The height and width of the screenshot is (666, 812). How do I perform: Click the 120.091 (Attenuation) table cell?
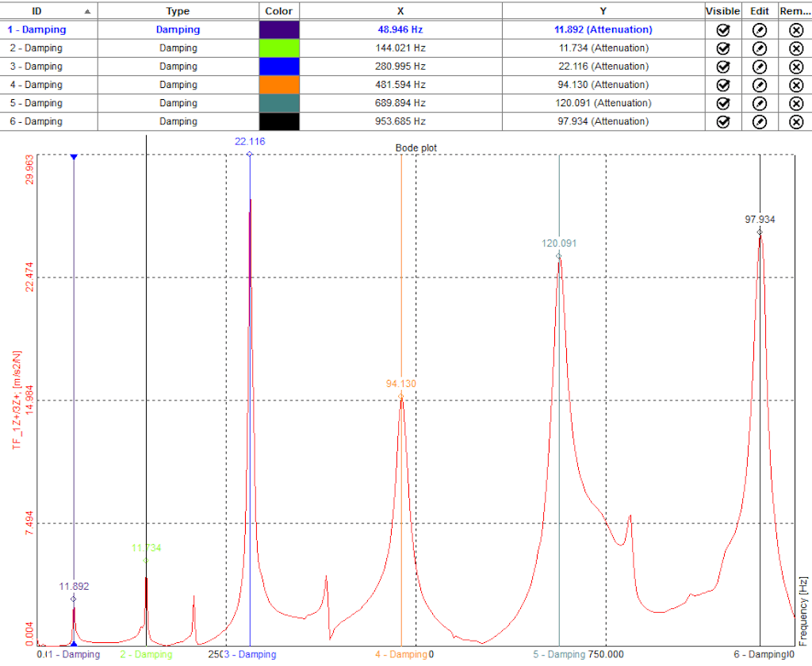click(x=603, y=103)
